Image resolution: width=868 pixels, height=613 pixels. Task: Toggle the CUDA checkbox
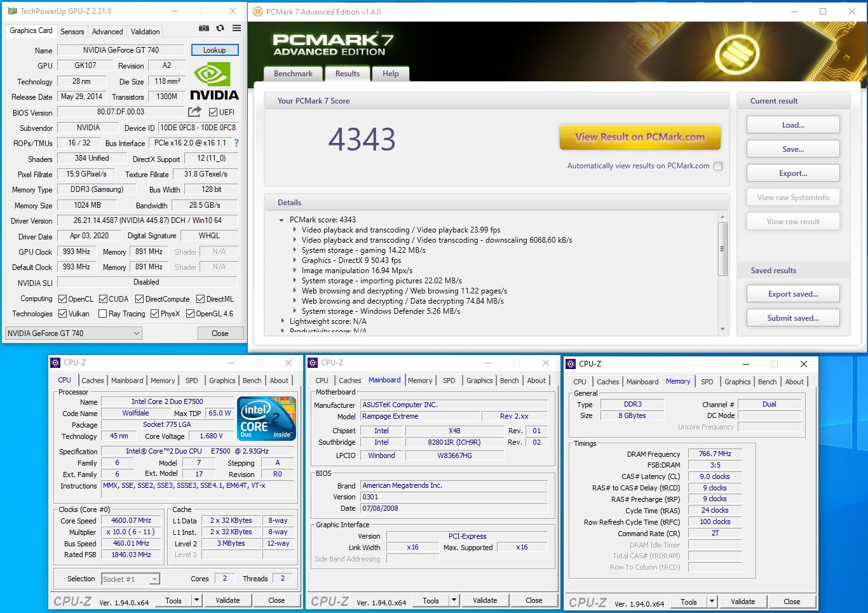[103, 299]
